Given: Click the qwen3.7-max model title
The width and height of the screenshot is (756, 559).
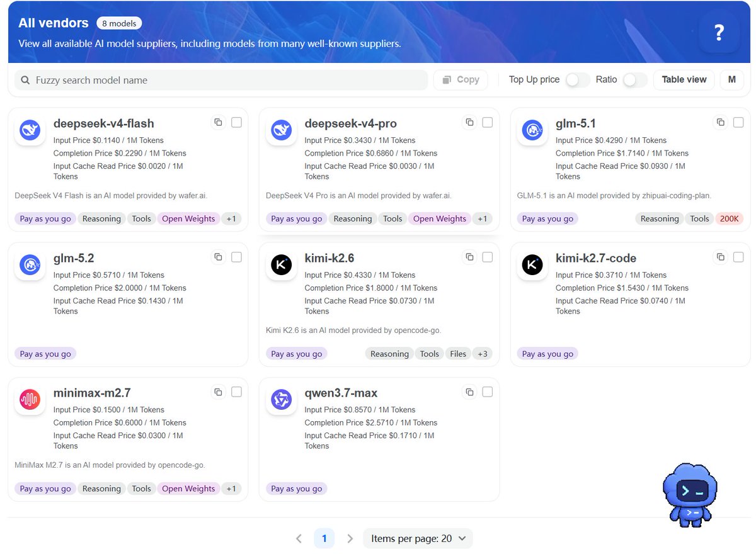Looking at the screenshot, I should coord(341,393).
